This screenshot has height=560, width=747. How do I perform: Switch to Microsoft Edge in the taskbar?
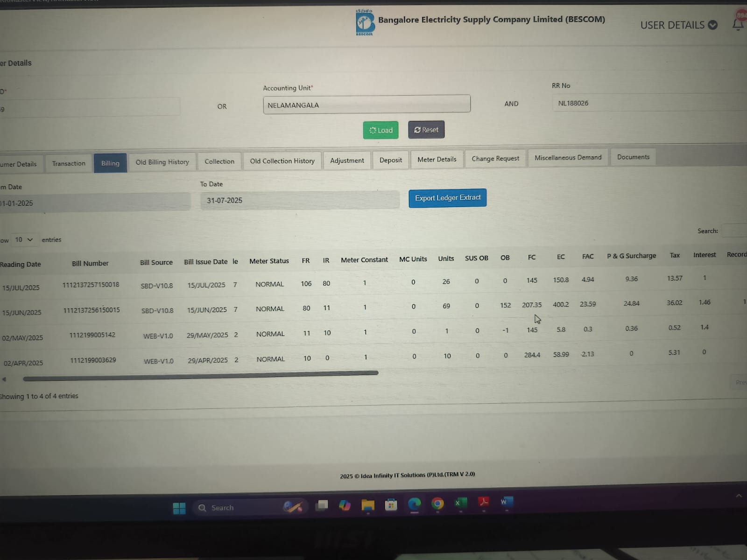pos(414,504)
